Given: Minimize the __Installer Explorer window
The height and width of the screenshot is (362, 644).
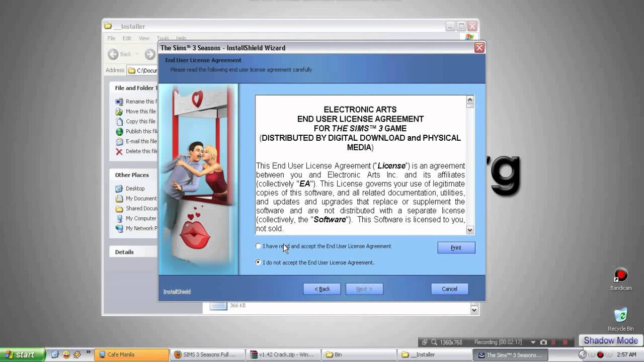Looking at the screenshot, I should click(450, 26).
